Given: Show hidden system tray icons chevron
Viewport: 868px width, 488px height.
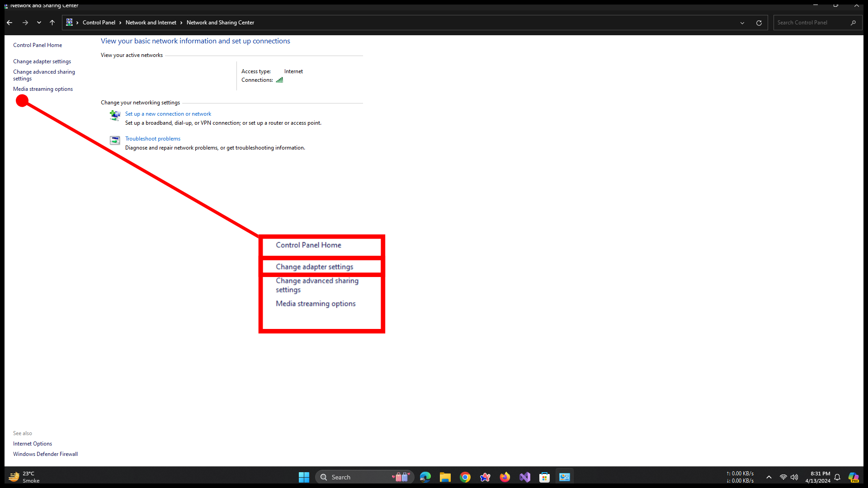Looking at the screenshot, I should pyautogui.click(x=769, y=477).
